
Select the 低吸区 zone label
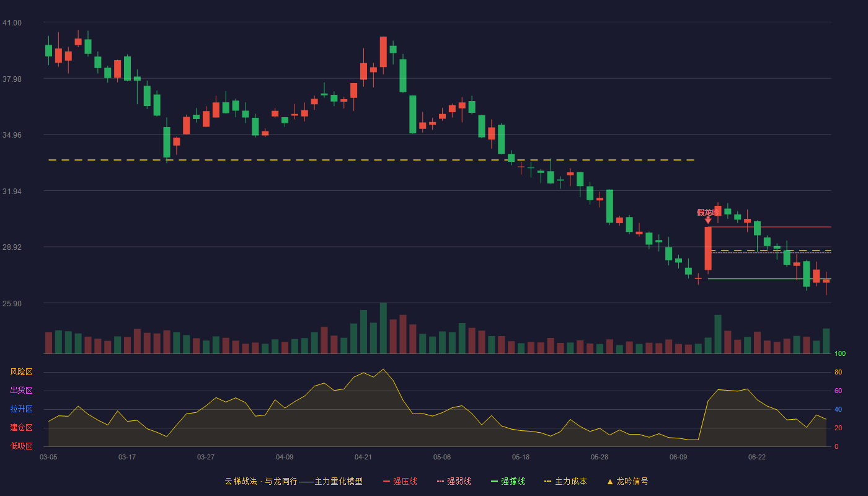point(21,446)
